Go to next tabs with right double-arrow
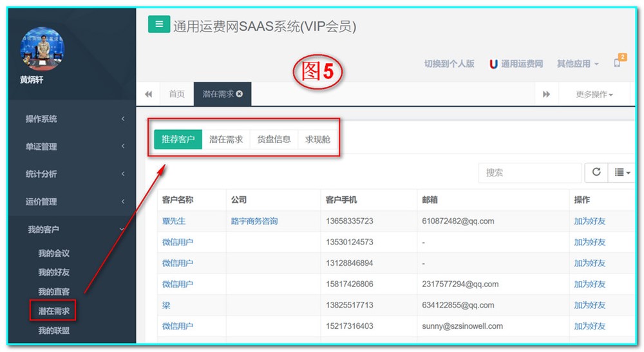The width and height of the screenshot is (644, 352). tap(546, 95)
